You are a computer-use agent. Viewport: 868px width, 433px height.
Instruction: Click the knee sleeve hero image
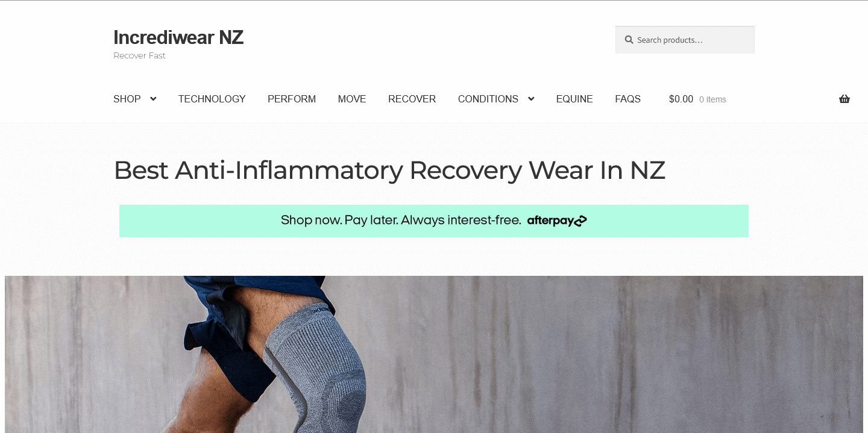[x=434, y=354]
